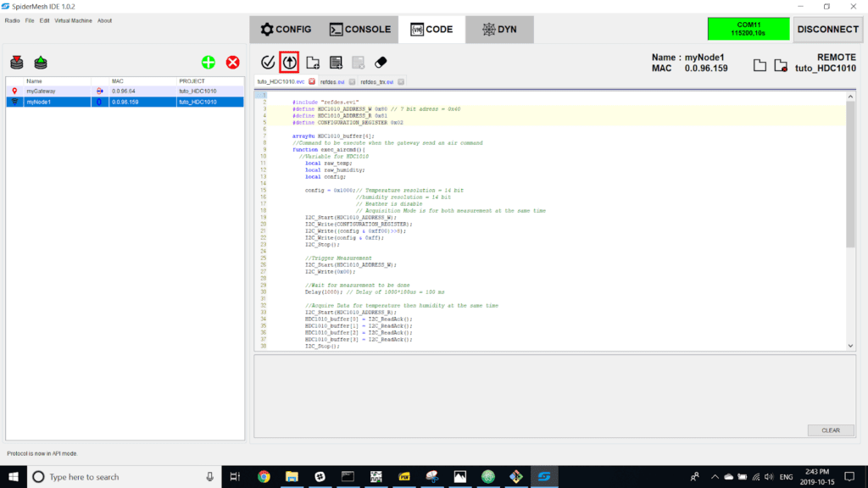Click the taskbar search box
Screen dimensions: 868x488
[x=124, y=476]
